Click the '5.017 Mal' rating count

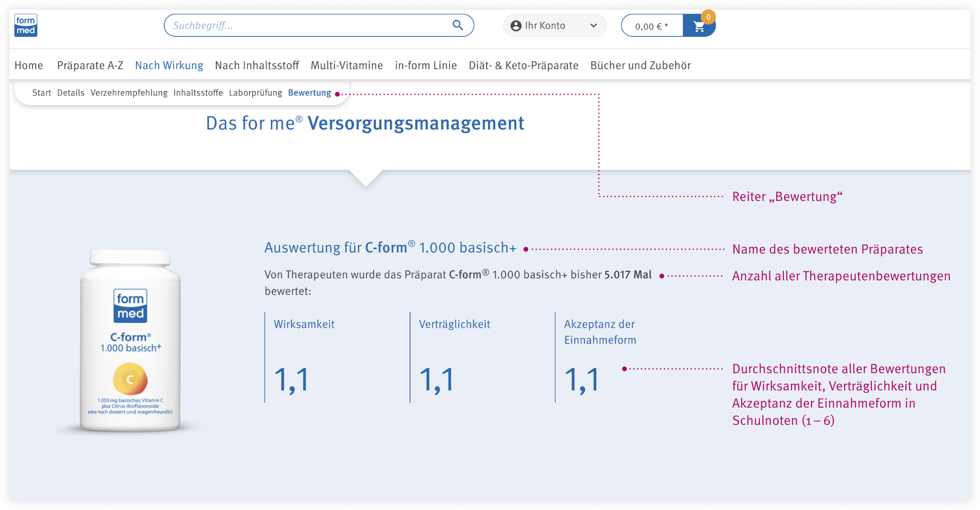(x=628, y=275)
